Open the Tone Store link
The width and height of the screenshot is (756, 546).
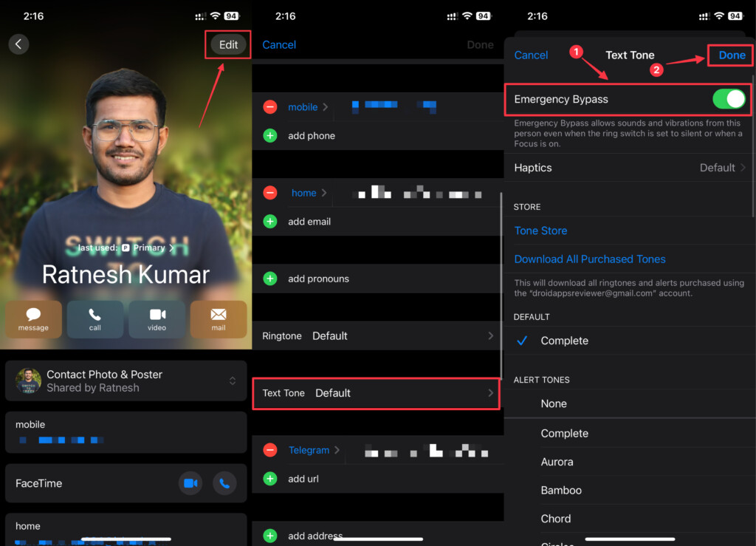pyautogui.click(x=540, y=231)
